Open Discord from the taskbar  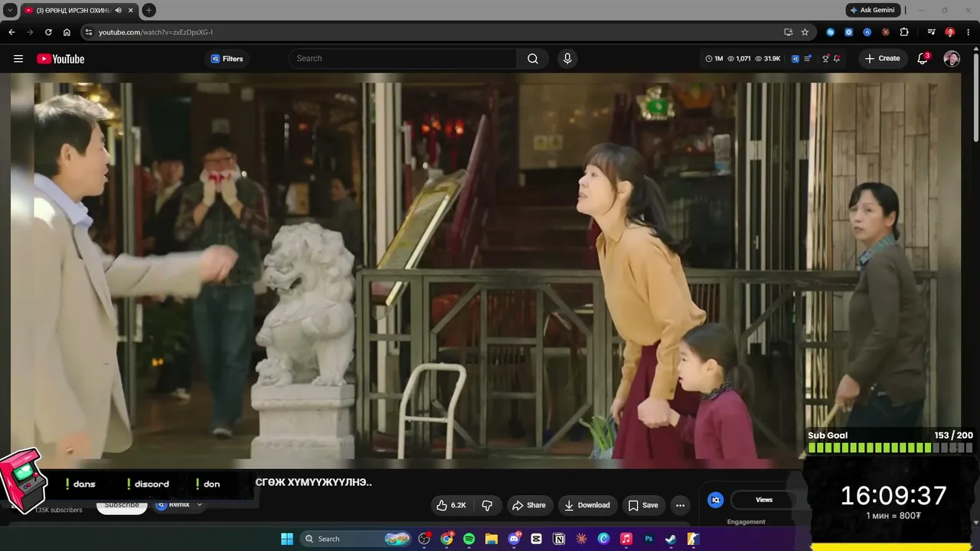point(514,539)
